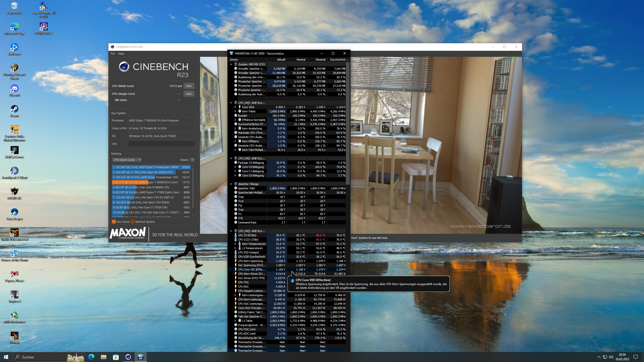The image size is (644, 362).
Task: Click the Info input field
Action: point(161,144)
